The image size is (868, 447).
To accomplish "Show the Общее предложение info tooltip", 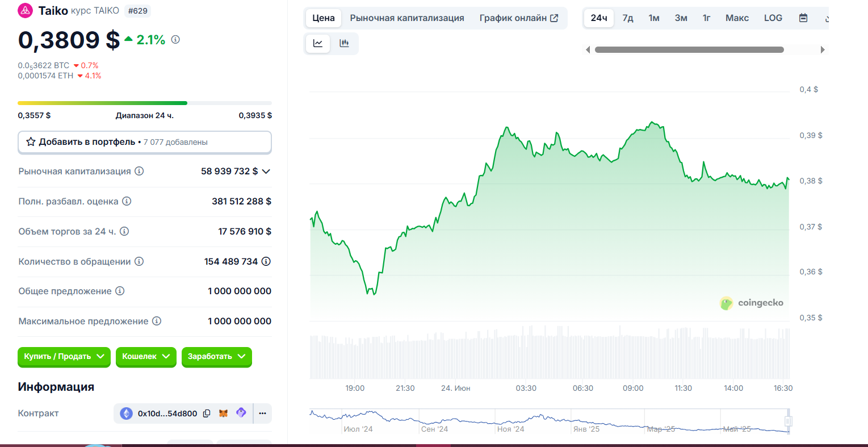I will click(x=120, y=291).
